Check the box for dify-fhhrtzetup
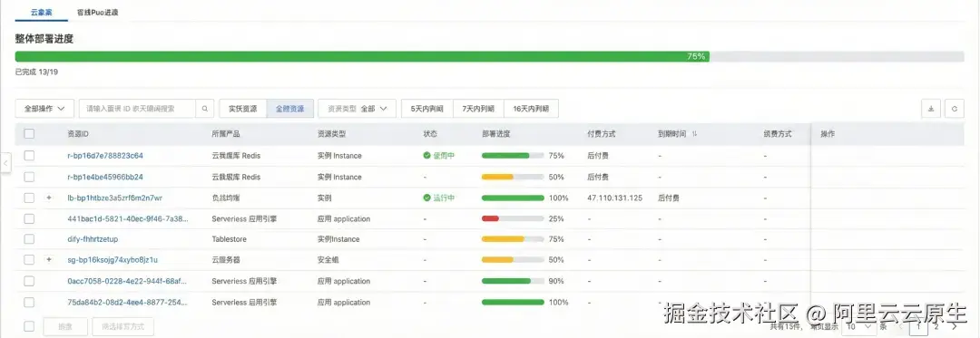This screenshot has height=338, width=980. [29, 239]
